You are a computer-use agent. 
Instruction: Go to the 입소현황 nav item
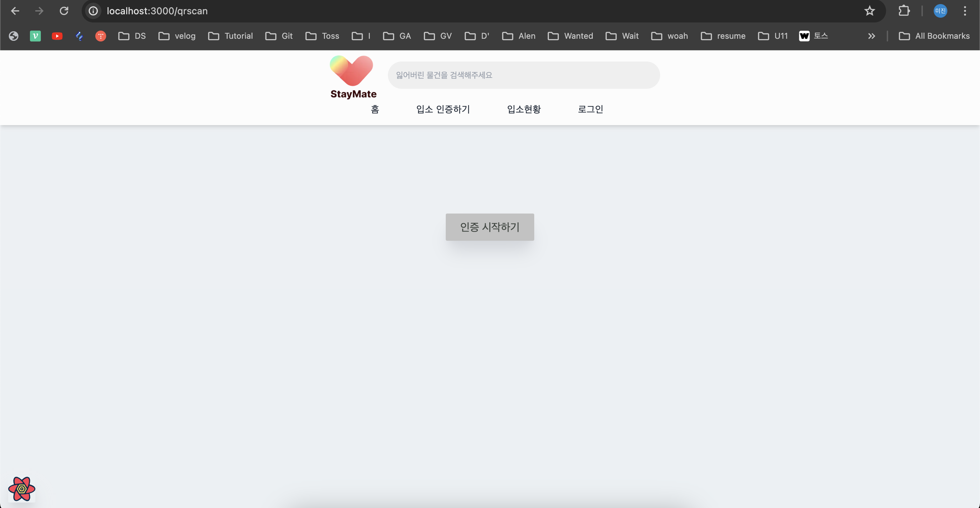[523, 109]
